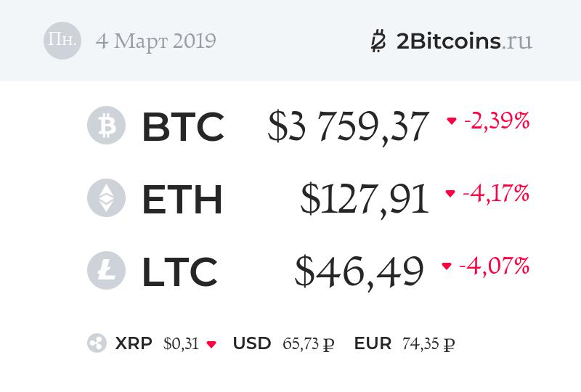Viewport: 581px width, 392px height.
Task: Click the BTC ticker label
Action: 182,127
